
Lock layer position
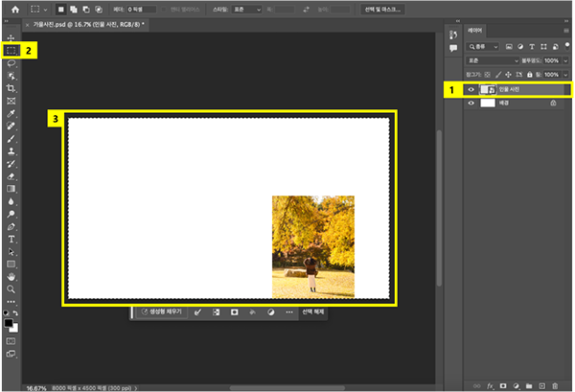[508, 75]
